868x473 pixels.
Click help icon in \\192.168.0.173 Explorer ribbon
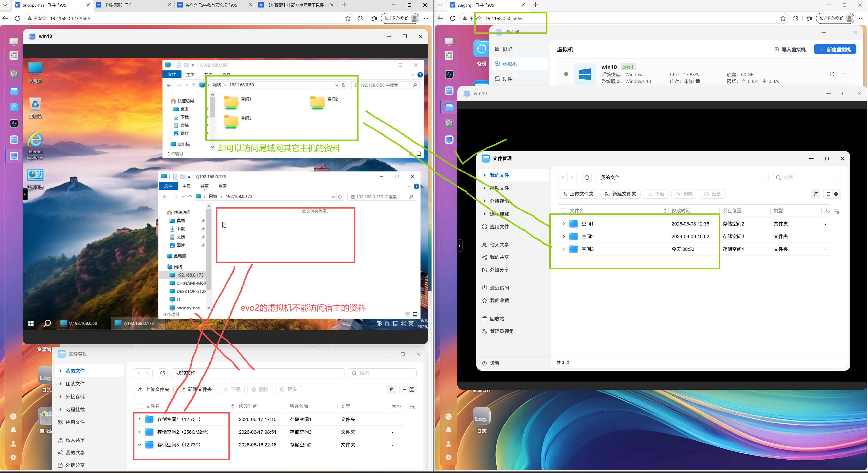tap(417, 186)
